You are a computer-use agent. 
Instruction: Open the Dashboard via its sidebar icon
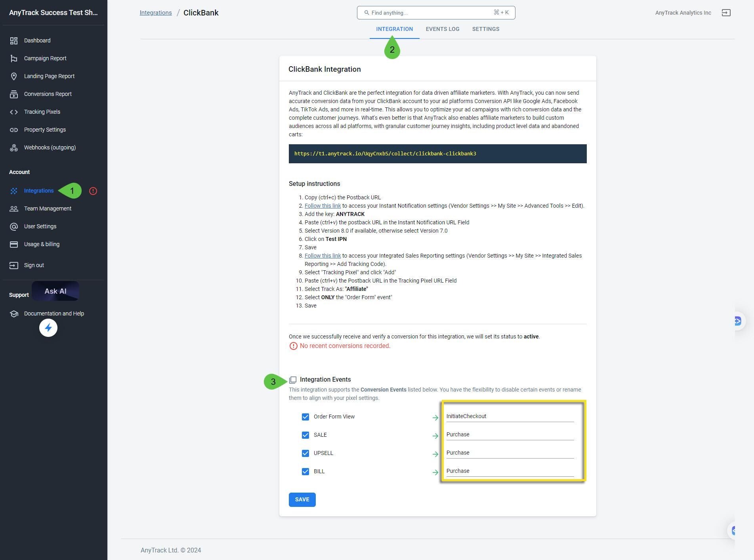[14, 40]
